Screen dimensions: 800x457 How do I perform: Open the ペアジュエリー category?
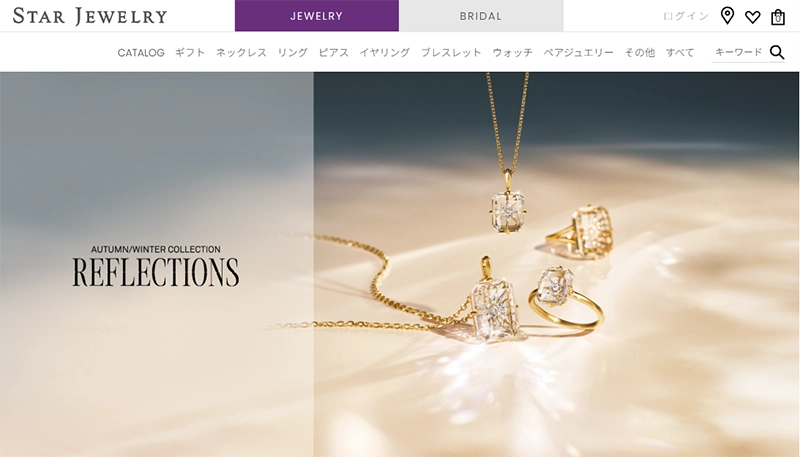click(579, 53)
